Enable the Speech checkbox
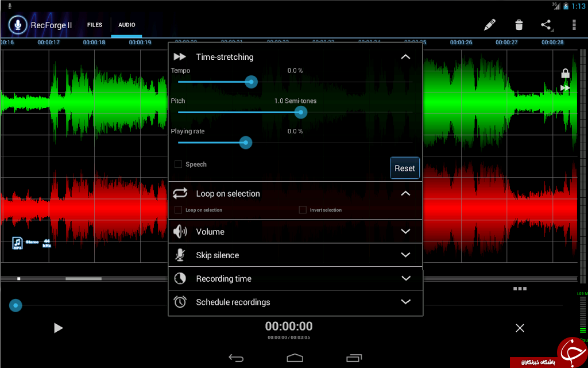 point(179,164)
